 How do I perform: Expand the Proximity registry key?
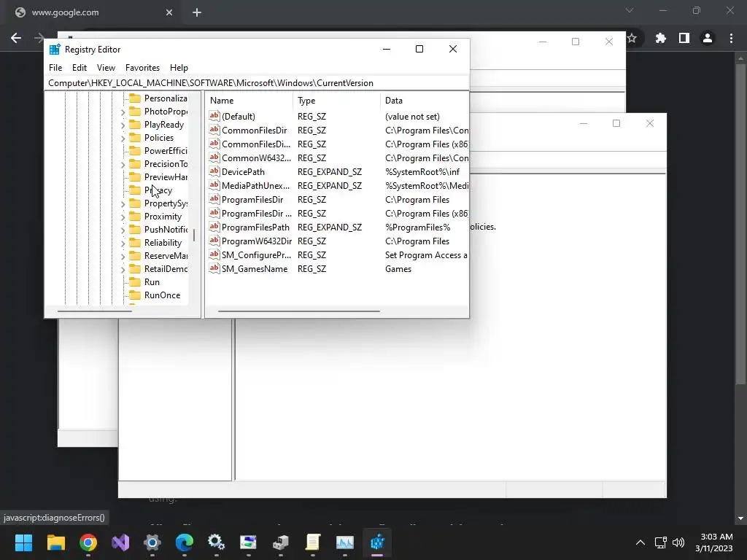pos(123,217)
